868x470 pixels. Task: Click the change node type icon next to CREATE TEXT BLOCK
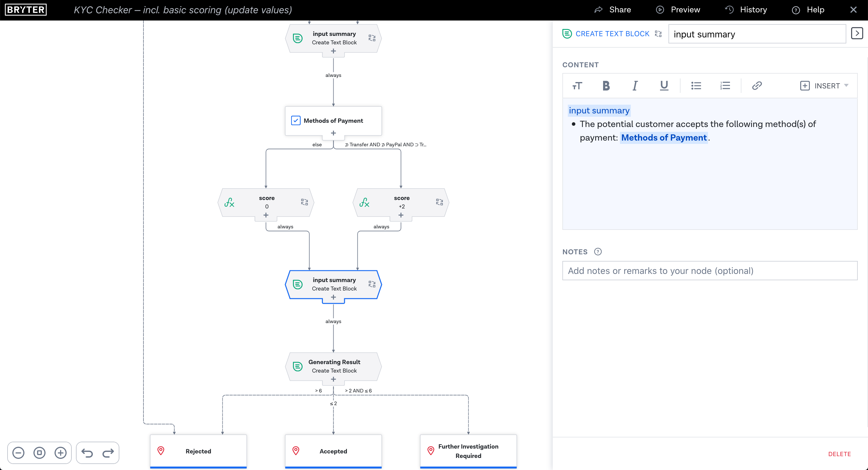(x=658, y=34)
